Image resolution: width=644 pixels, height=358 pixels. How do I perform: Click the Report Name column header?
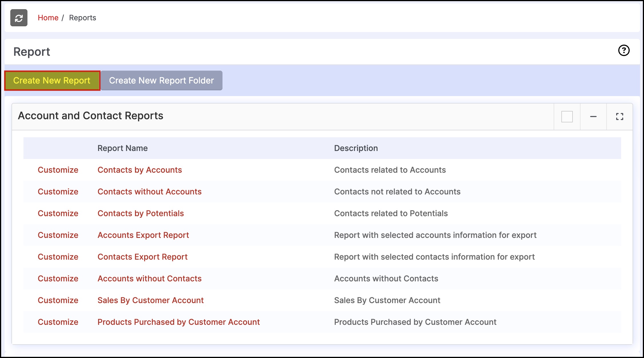coord(123,148)
